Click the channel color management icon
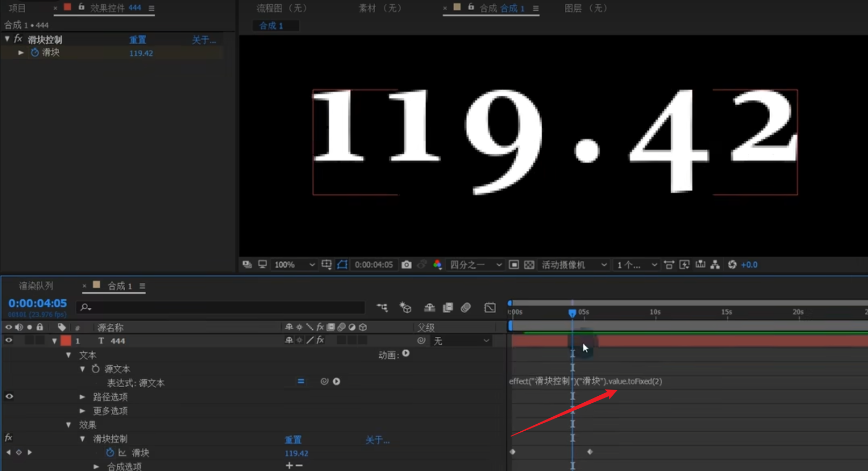 point(437,265)
